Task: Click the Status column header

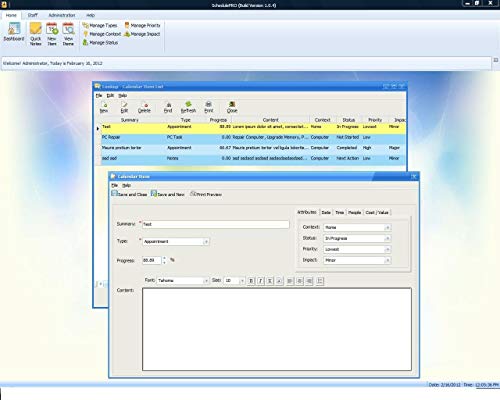Action: pyautogui.click(x=349, y=120)
